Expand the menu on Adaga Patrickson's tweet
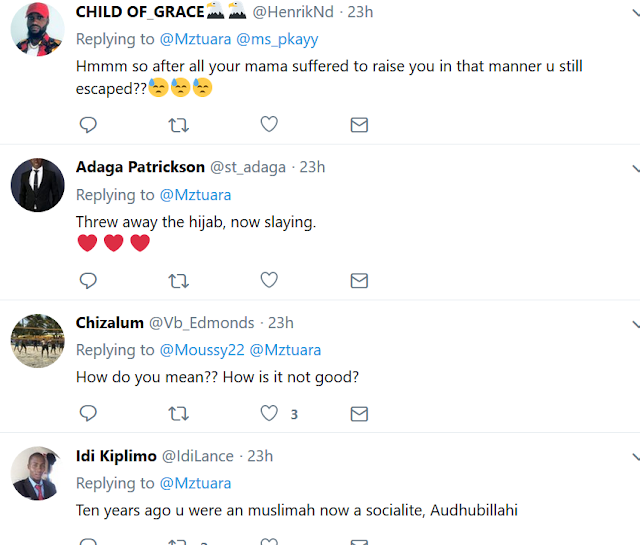640x545 pixels. click(635, 168)
